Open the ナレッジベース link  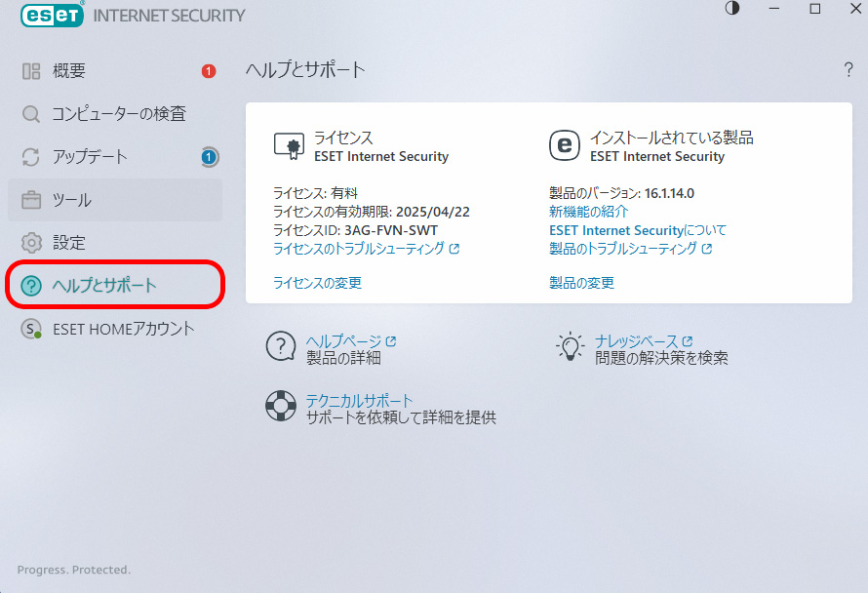[x=637, y=341]
